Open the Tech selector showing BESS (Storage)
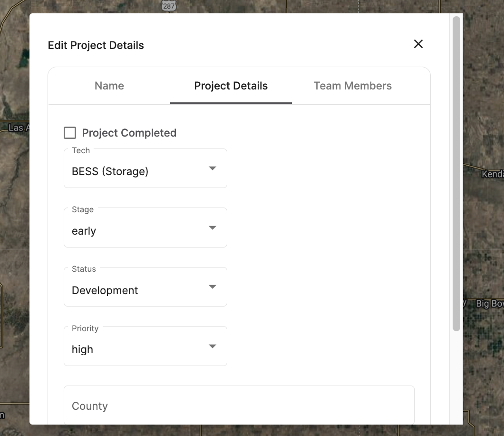 [145, 168]
